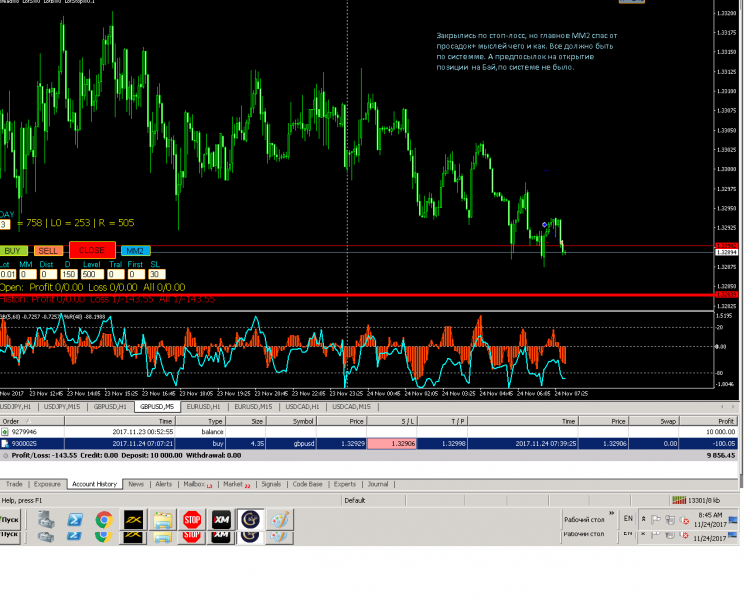Open the Mailbox terminal tab
The image size is (750, 600).
click(x=197, y=484)
